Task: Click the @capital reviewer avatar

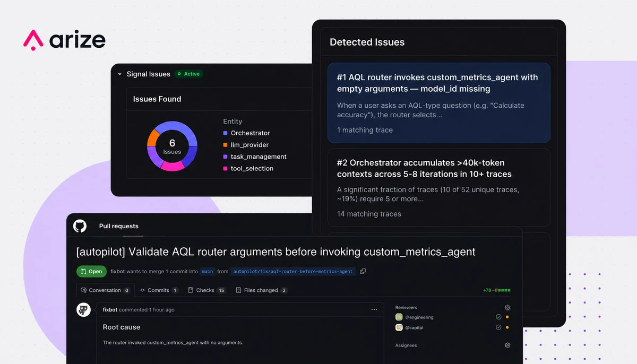Action: coord(399,327)
